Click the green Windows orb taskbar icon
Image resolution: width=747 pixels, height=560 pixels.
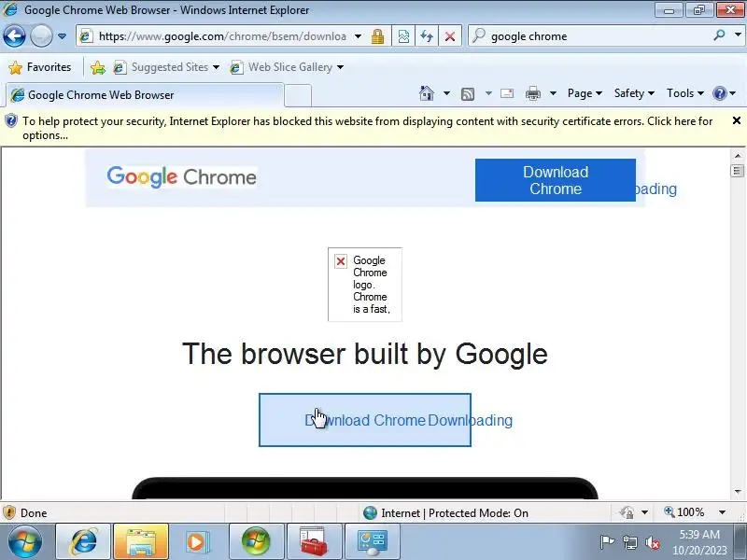click(256, 541)
